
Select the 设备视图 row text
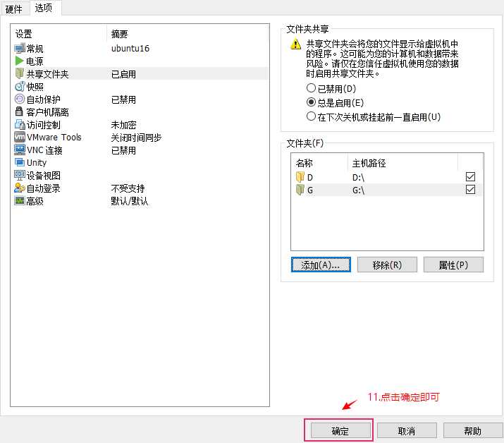[43, 176]
